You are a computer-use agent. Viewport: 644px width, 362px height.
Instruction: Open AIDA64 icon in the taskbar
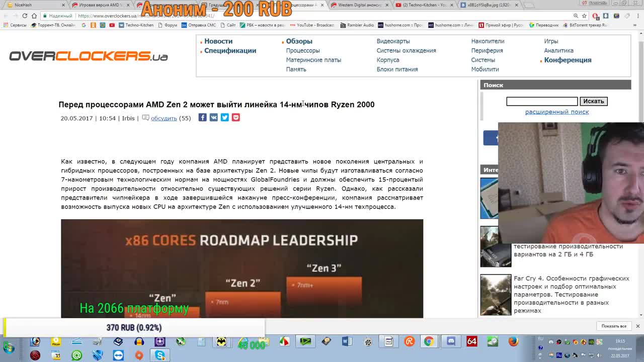pos(471,341)
